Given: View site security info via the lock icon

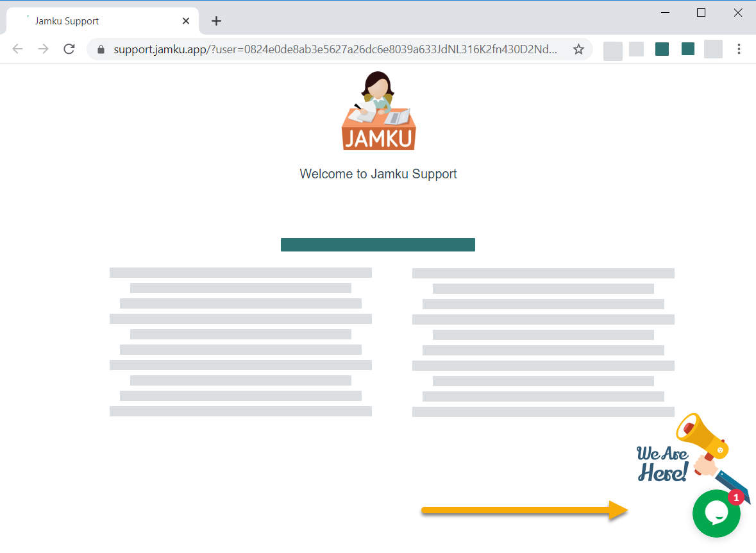Looking at the screenshot, I should click(x=101, y=49).
